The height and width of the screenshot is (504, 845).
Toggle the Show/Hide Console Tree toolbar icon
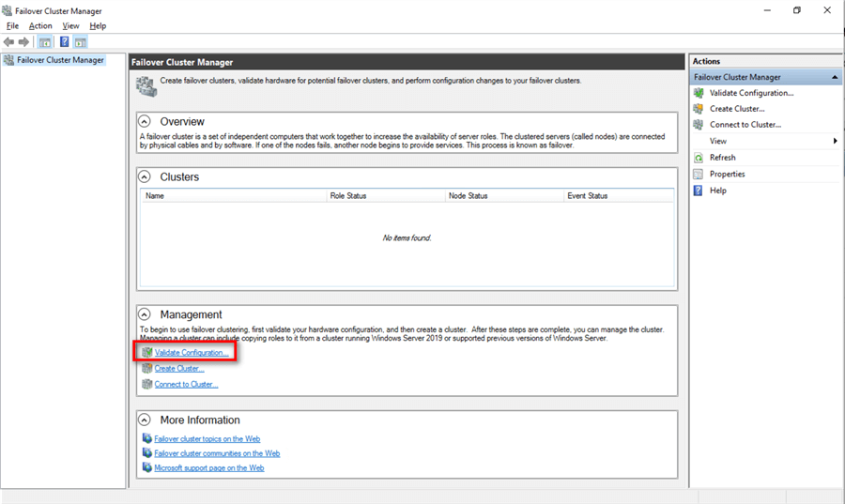pyautogui.click(x=45, y=42)
